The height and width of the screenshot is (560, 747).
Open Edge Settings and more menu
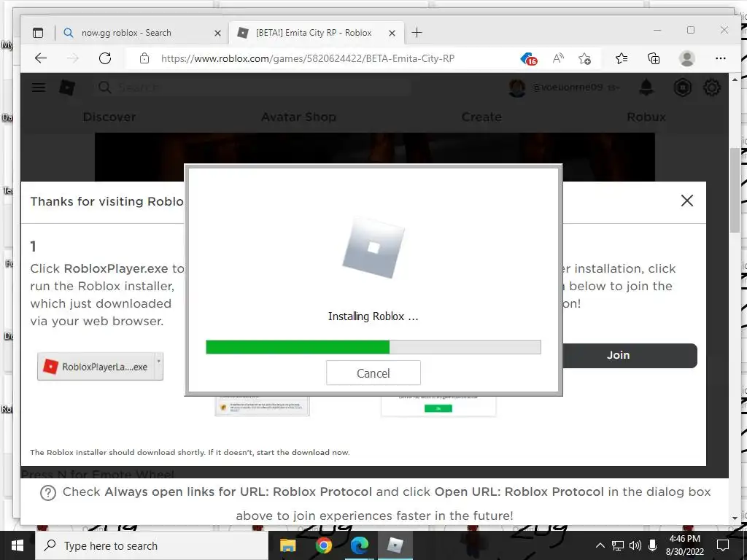click(720, 58)
